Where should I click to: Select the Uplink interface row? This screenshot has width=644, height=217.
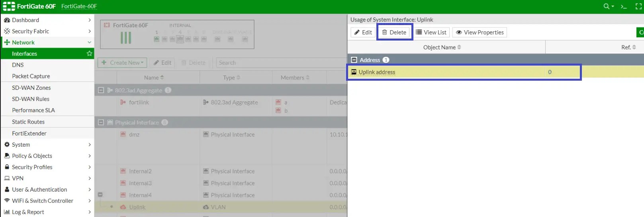[221, 207]
